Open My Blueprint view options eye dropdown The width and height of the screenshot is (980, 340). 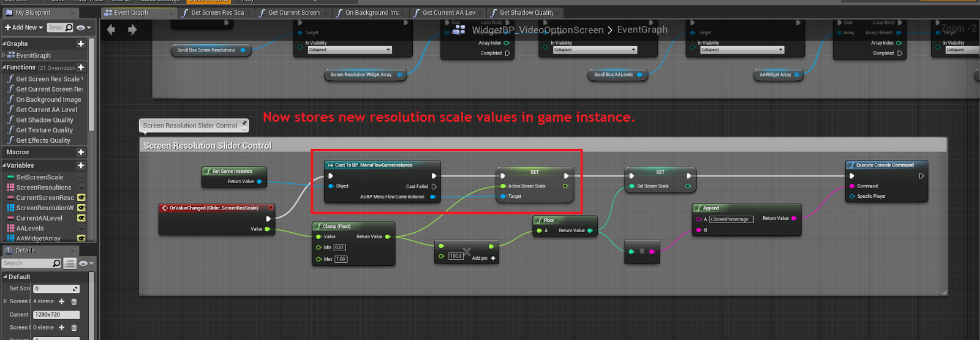click(x=83, y=28)
